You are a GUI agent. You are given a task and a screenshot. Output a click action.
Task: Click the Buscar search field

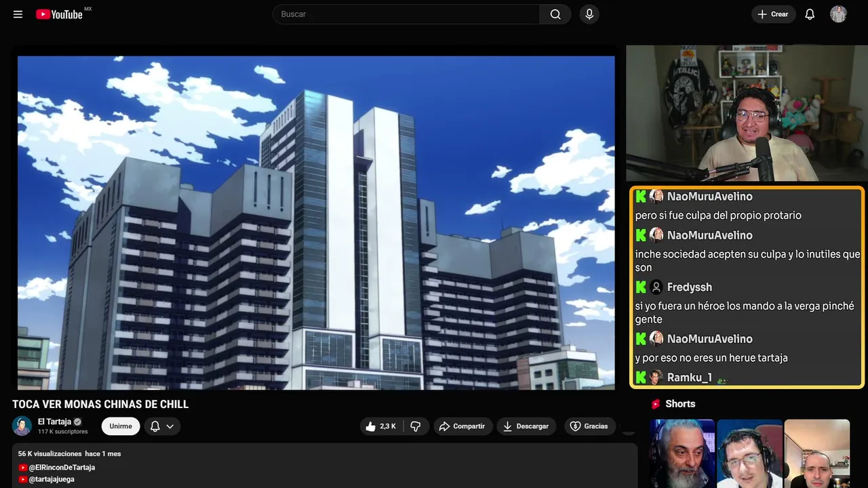(x=406, y=14)
